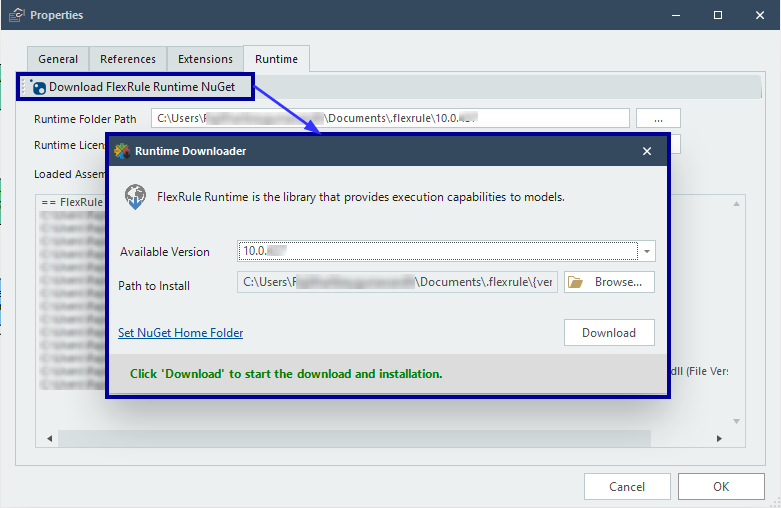
Task: Click the Properties window title icon
Action: (16, 15)
